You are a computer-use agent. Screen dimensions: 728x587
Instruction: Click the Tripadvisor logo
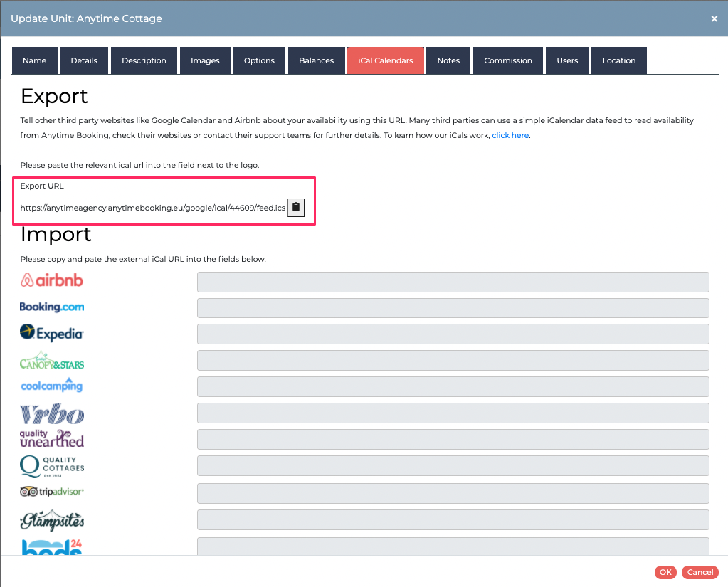52,492
